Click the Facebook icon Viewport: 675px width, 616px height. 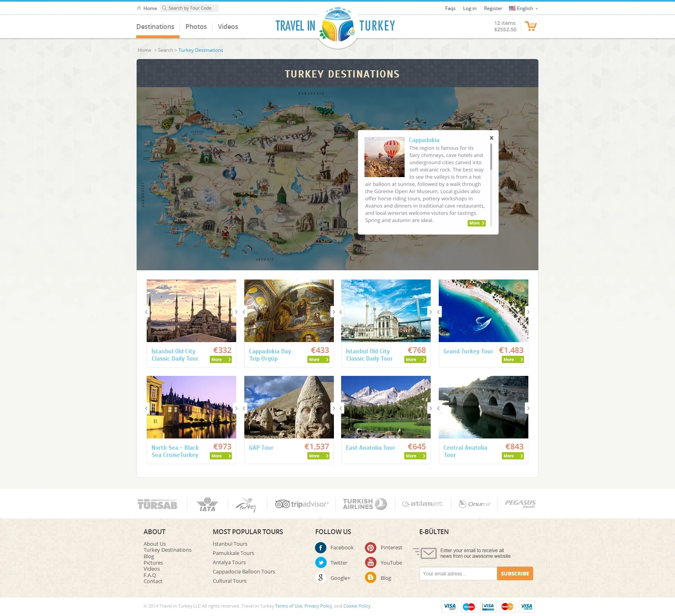click(321, 548)
